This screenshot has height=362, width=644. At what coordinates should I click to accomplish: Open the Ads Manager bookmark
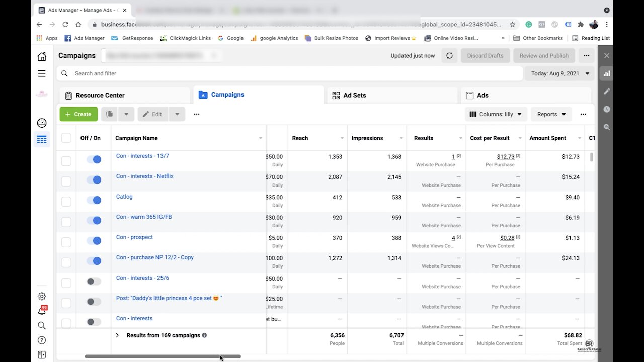tap(85, 38)
